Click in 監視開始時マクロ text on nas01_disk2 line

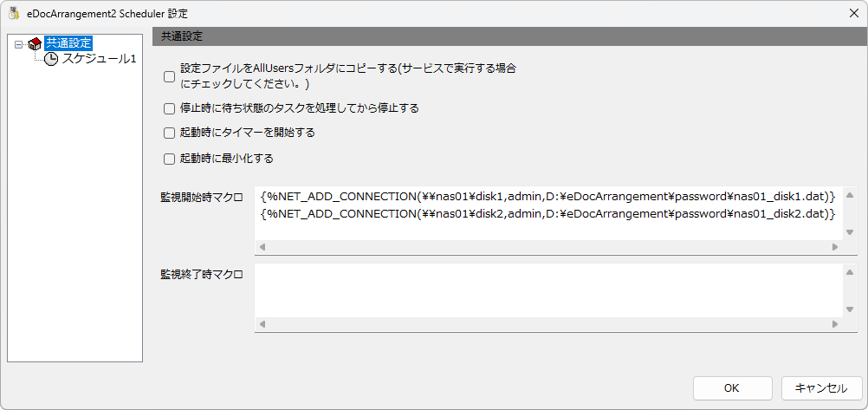(x=547, y=214)
